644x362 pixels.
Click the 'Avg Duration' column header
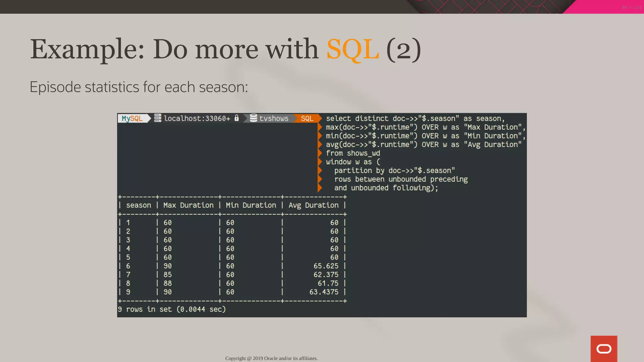tap(314, 205)
